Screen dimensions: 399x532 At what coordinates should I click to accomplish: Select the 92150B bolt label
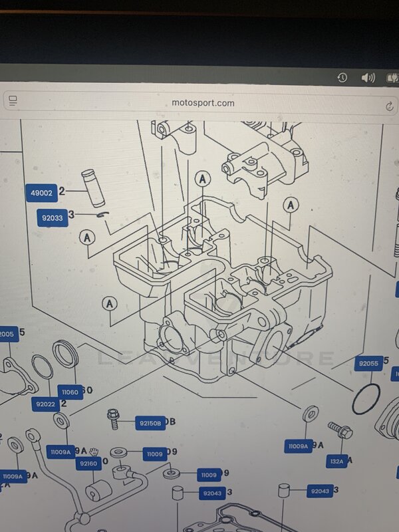click(x=150, y=423)
